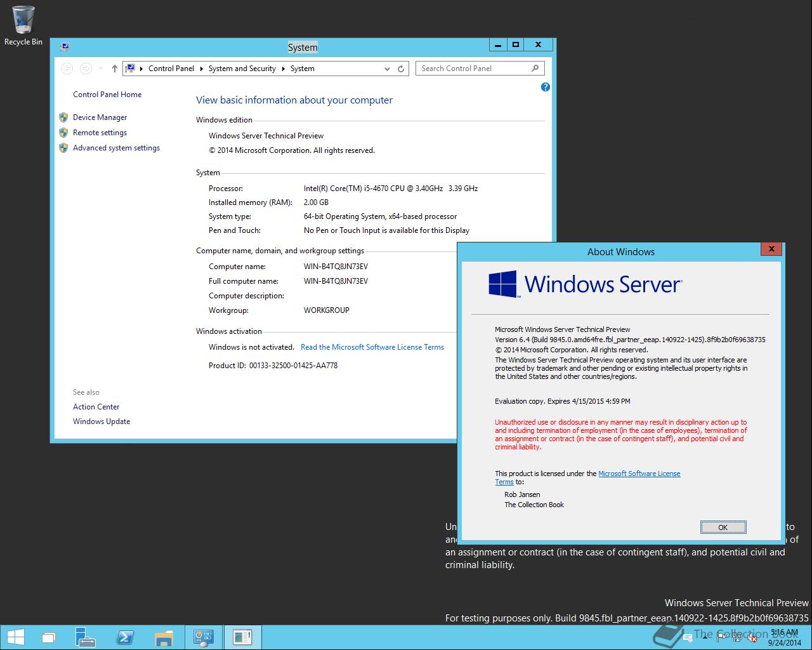Open Device Manager link

pyautogui.click(x=100, y=117)
